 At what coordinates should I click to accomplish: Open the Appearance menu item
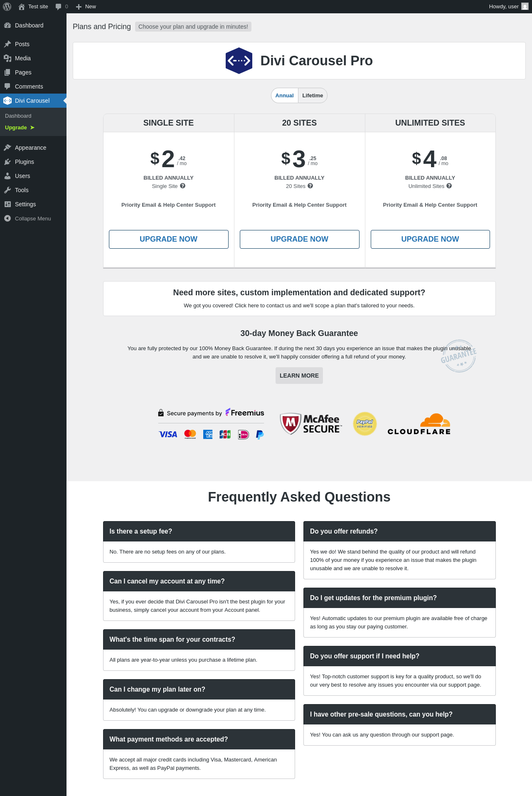pyautogui.click(x=33, y=148)
